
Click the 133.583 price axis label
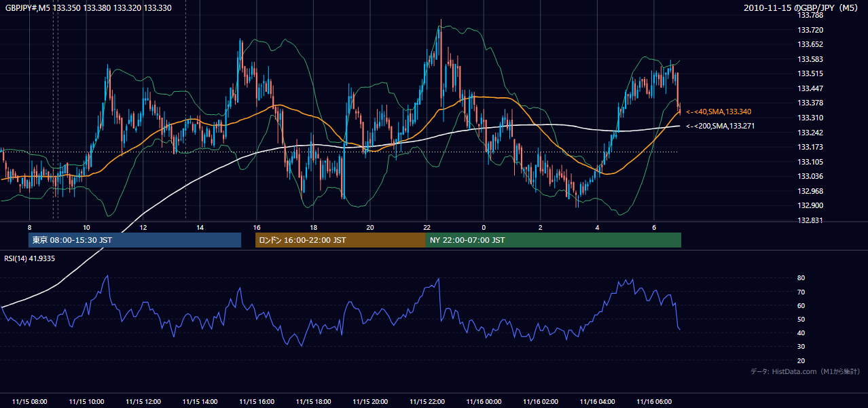coord(810,59)
